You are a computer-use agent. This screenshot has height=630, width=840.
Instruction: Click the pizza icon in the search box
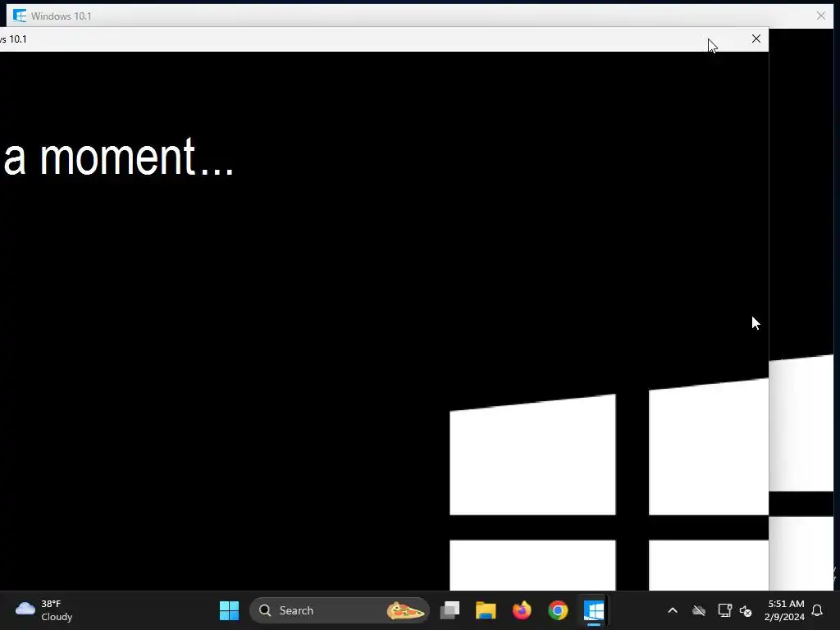click(x=405, y=610)
